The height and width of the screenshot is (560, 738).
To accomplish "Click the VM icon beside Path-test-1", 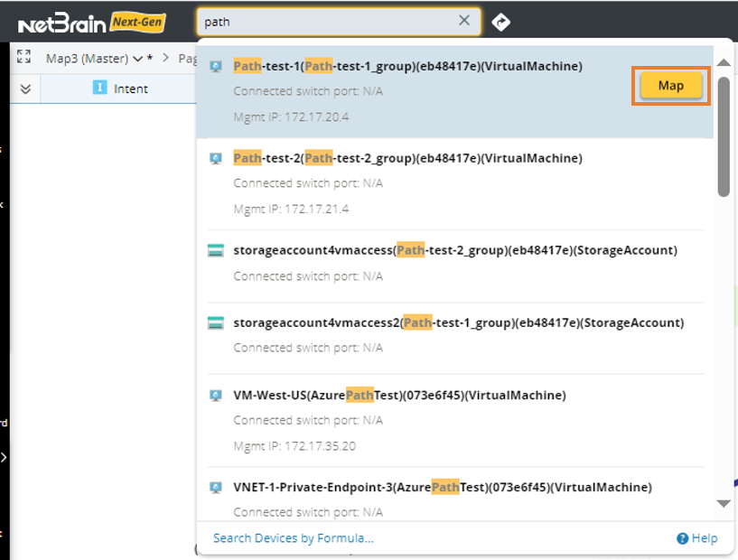I will [216, 67].
